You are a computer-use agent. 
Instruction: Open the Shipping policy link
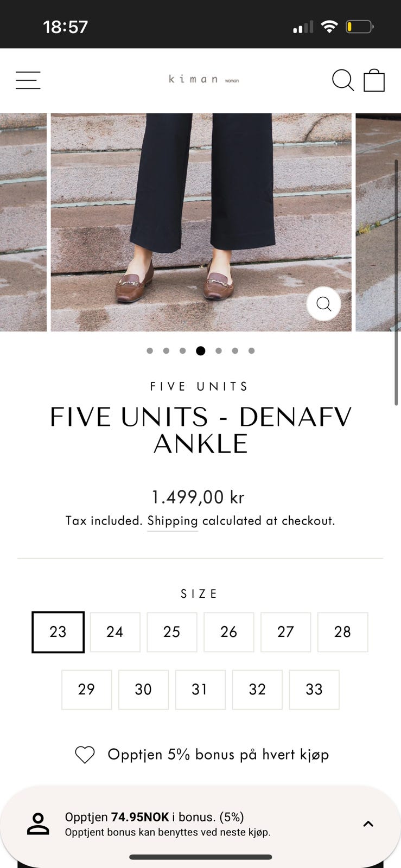[x=173, y=521]
